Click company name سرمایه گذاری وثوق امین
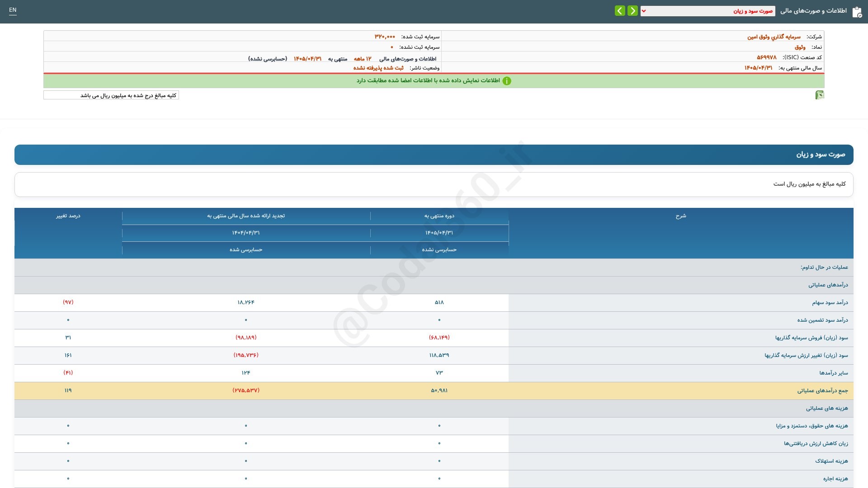 pos(774,37)
